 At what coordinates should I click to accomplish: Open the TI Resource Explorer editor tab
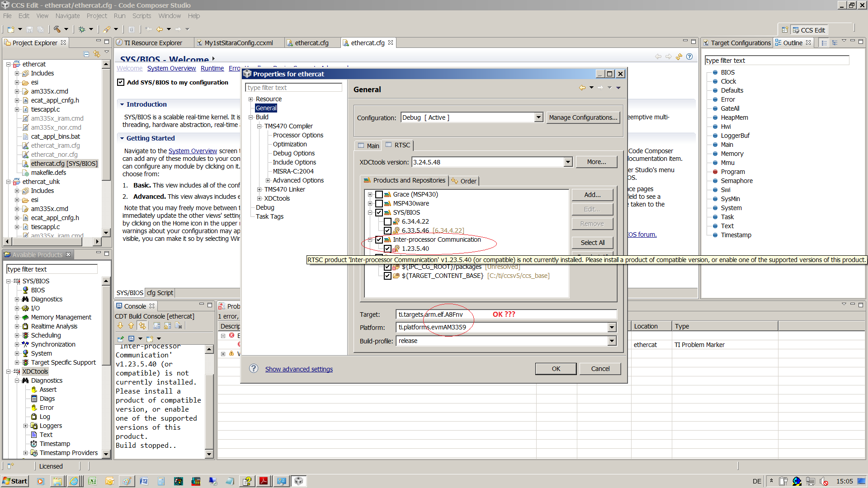[x=154, y=43]
